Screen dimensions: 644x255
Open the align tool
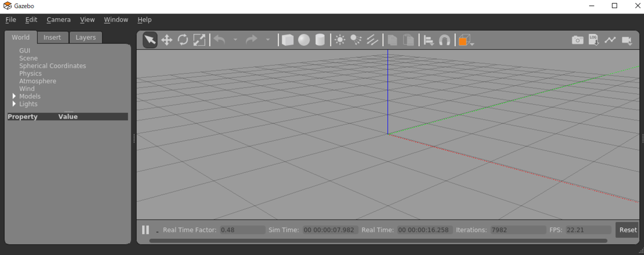(428, 40)
